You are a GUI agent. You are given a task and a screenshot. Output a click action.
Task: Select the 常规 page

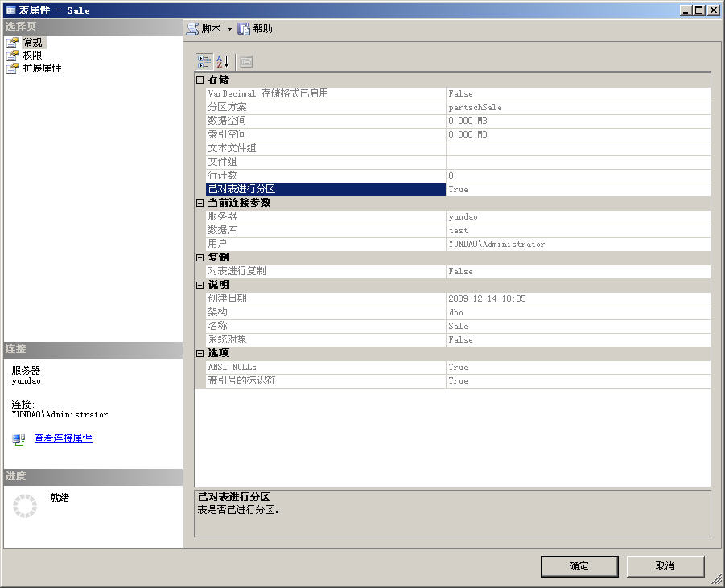tap(32, 43)
